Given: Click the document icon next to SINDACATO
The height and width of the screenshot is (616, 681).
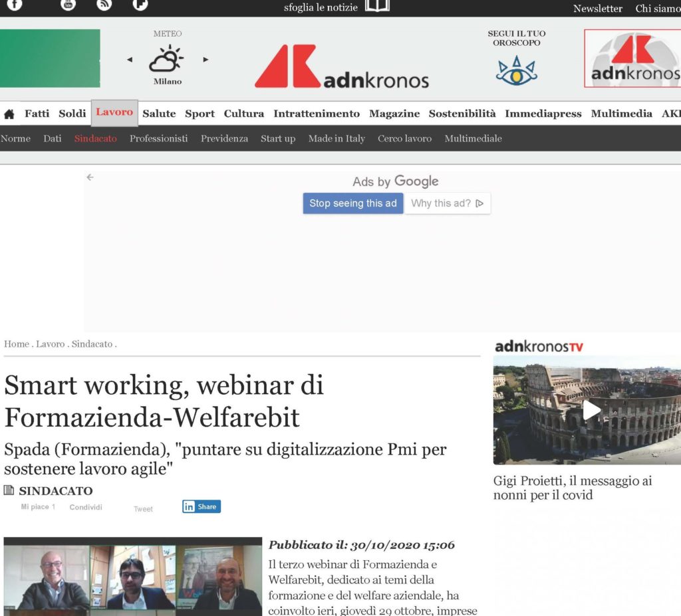Looking at the screenshot, I should [9, 490].
